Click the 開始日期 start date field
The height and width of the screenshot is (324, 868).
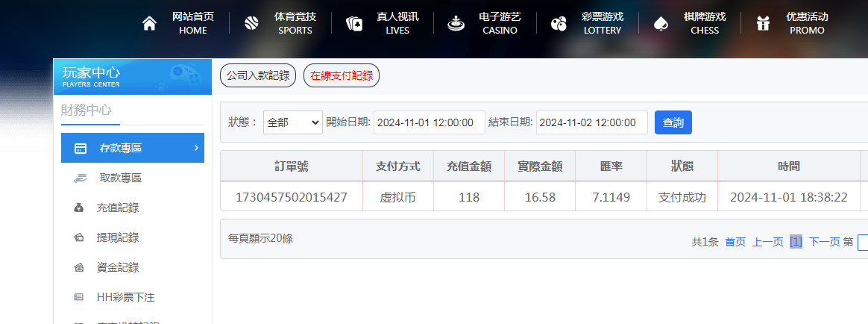click(429, 122)
